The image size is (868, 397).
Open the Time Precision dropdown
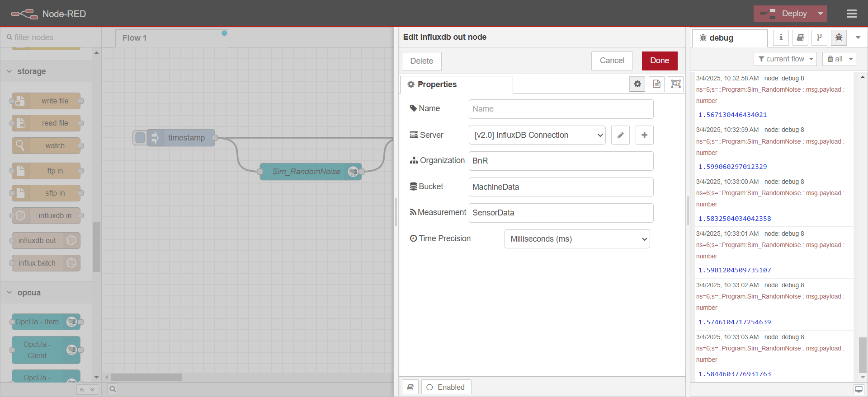577,239
